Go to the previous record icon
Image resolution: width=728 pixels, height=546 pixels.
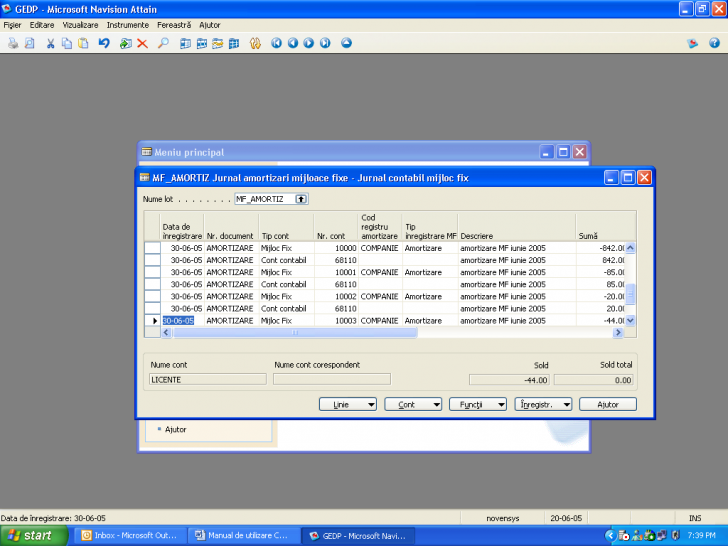pyautogui.click(x=292, y=43)
